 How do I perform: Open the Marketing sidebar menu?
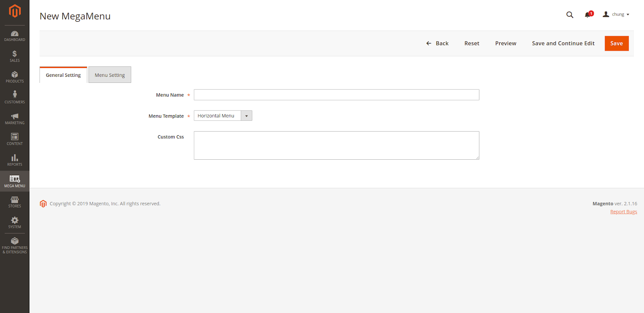14,119
